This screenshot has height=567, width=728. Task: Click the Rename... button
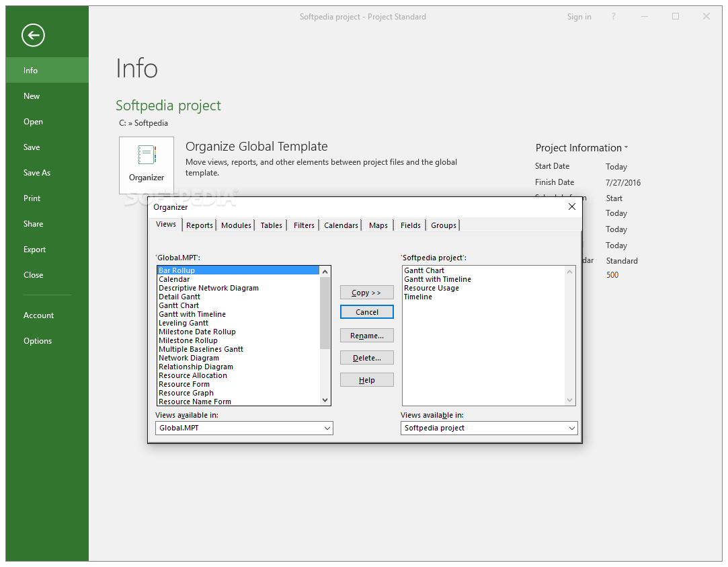tap(367, 335)
